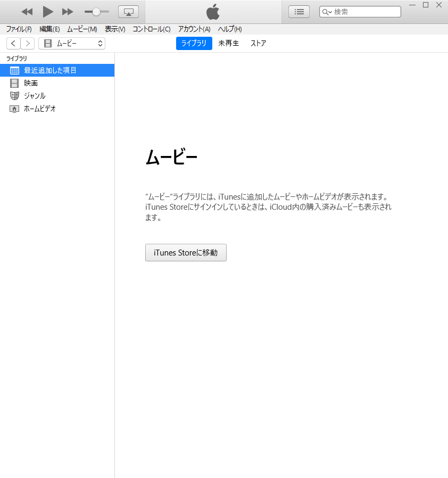448x478 pixels.
Task: Click the grid icon beside 最近追加した項目
Action: 14,70
